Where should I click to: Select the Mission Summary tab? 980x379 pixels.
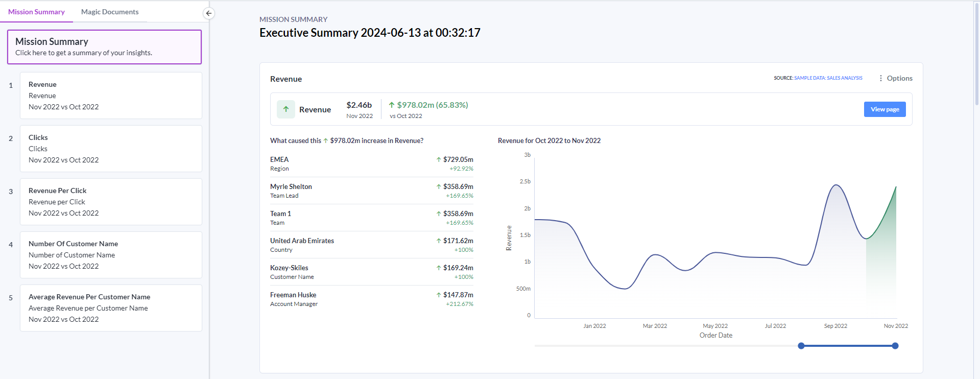(x=36, y=12)
